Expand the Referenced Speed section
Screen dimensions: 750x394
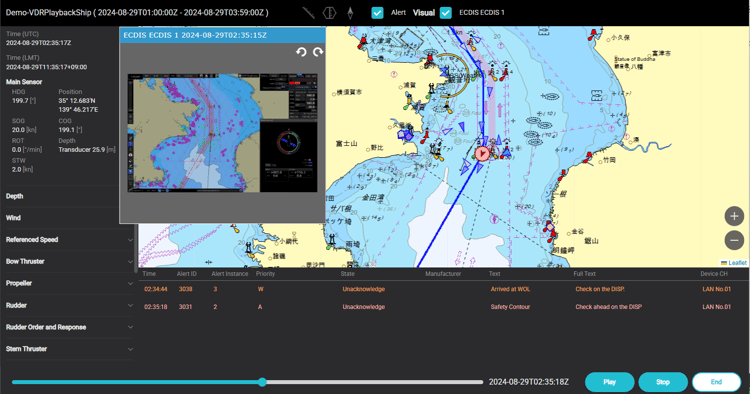69,240
